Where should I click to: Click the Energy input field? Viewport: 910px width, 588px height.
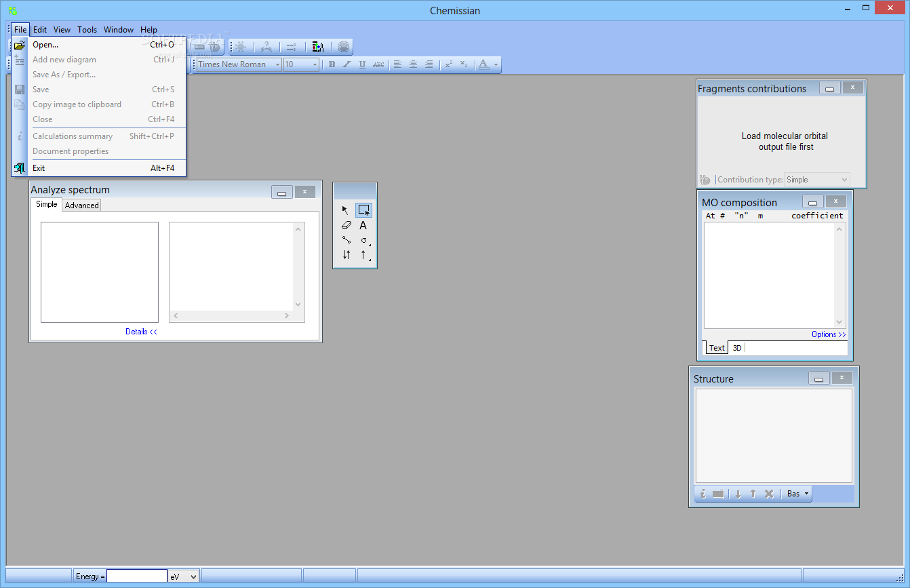pyautogui.click(x=137, y=576)
